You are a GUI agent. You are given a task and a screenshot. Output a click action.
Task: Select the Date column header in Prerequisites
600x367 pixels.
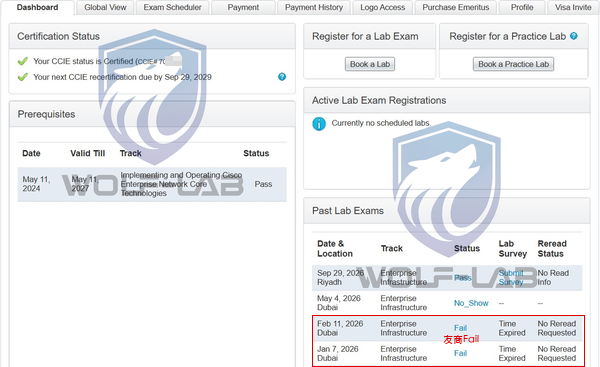click(x=31, y=153)
